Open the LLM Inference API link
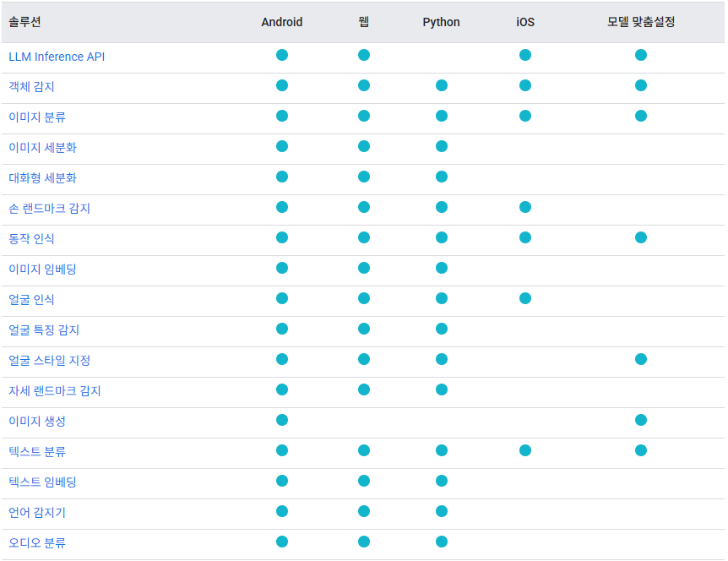728x561 pixels. pos(57,57)
